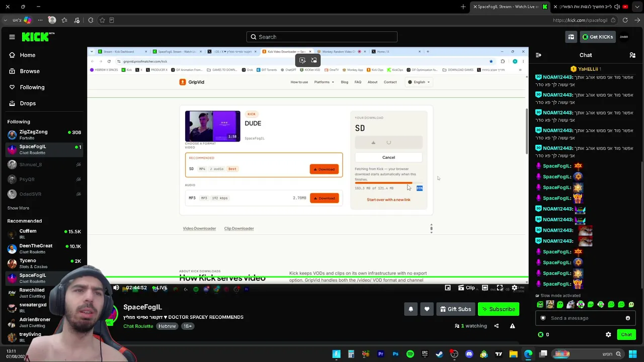Viewport: 644px width, 362px height.
Task: Click Download for the MP3 audio format
Action: click(x=324, y=198)
